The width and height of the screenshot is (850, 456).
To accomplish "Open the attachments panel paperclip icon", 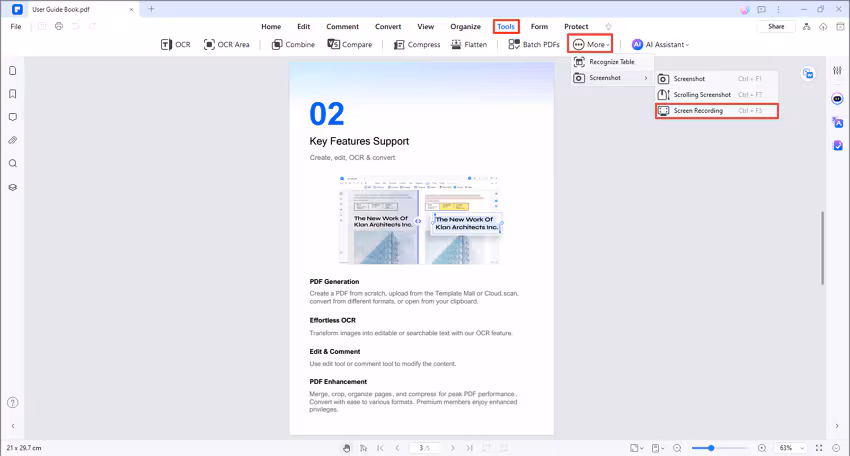I will 13,140.
